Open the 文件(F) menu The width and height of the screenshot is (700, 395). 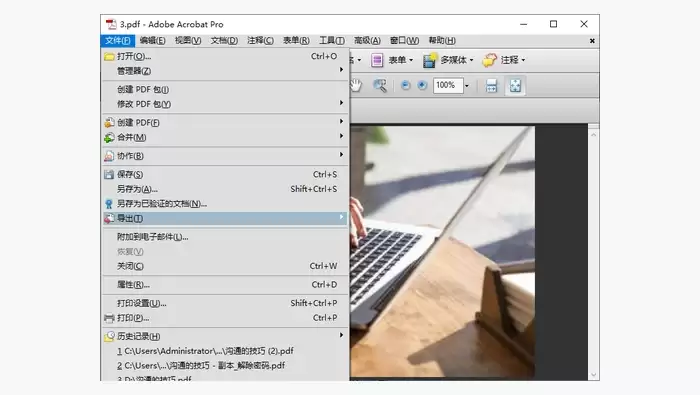[x=118, y=41]
